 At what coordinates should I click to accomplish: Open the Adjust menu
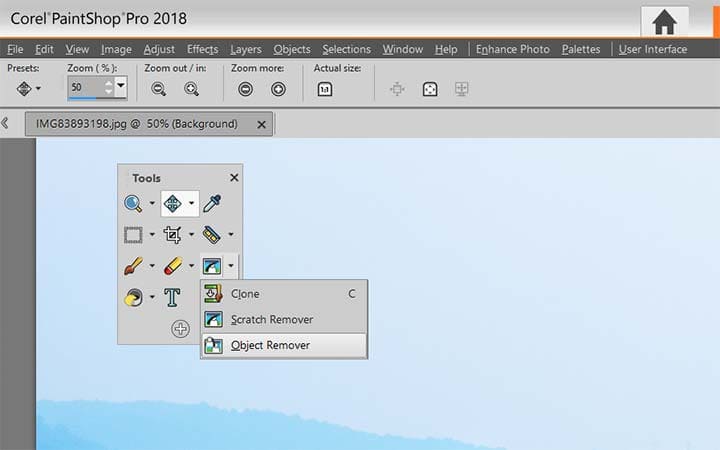(159, 49)
